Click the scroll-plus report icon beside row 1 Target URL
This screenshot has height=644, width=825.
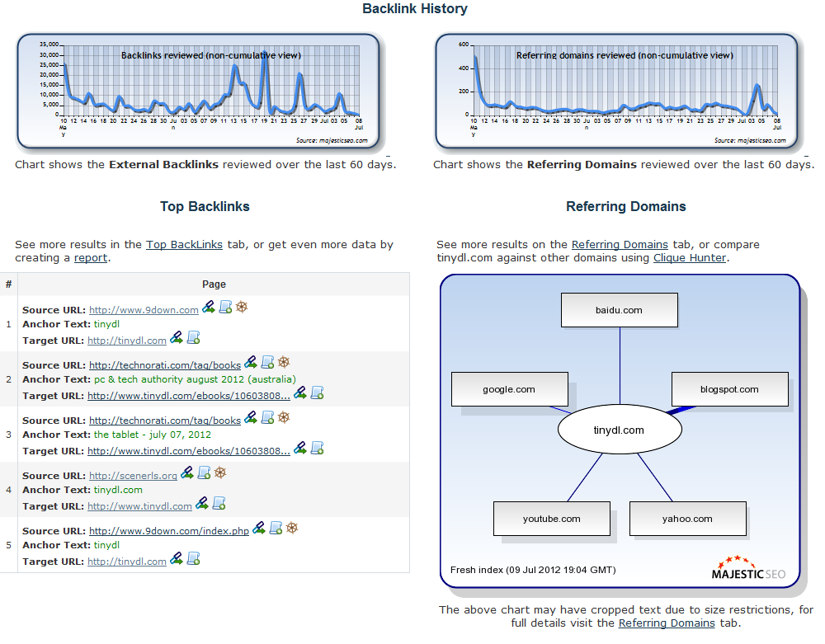coord(194,337)
